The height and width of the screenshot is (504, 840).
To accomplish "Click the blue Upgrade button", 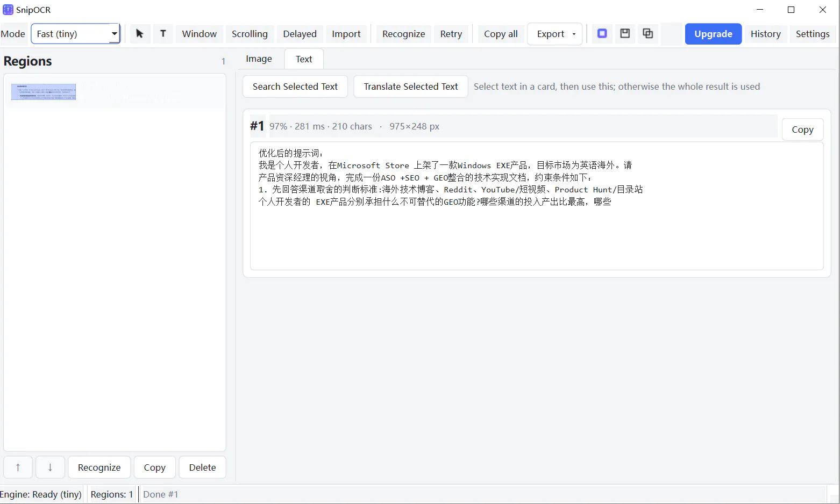I will click(x=713, y=34).
